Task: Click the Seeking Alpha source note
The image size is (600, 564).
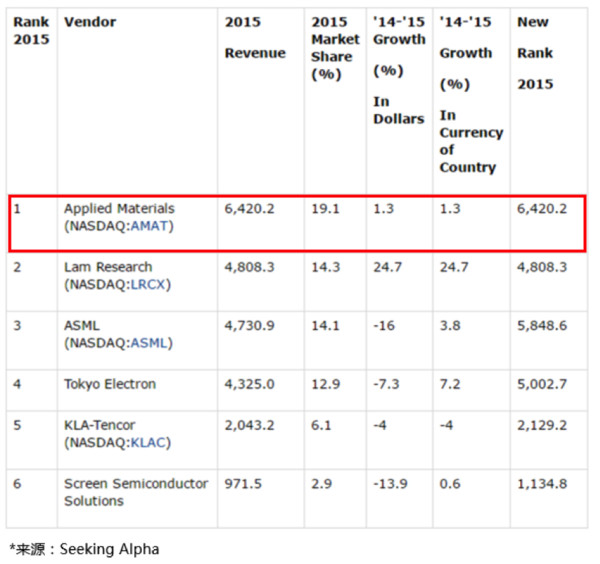Action: (84, 549)
